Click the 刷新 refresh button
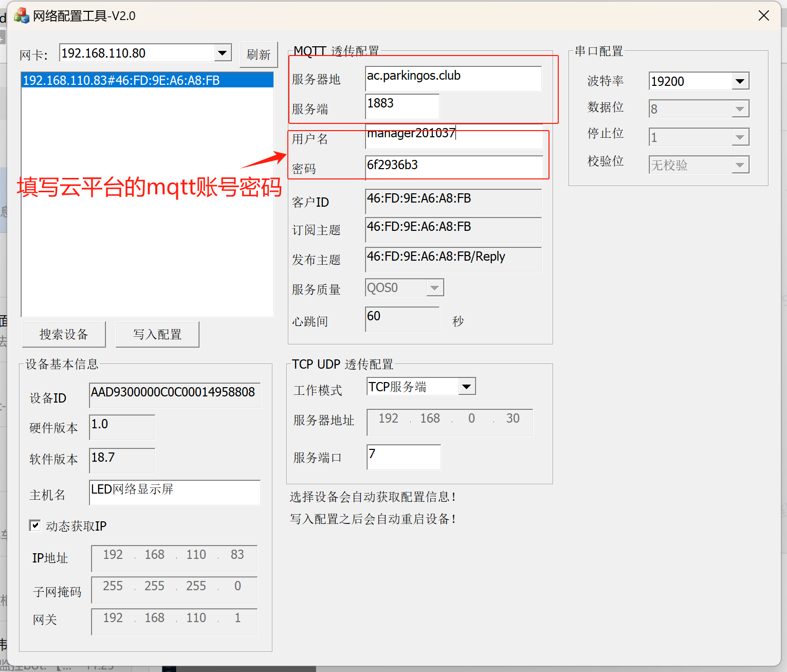 click(x=259, y=55)
